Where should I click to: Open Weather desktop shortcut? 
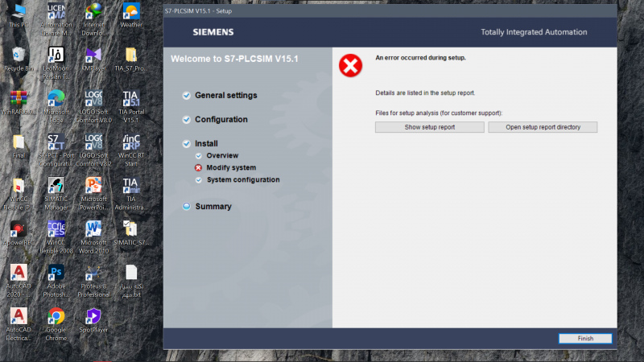131,15
